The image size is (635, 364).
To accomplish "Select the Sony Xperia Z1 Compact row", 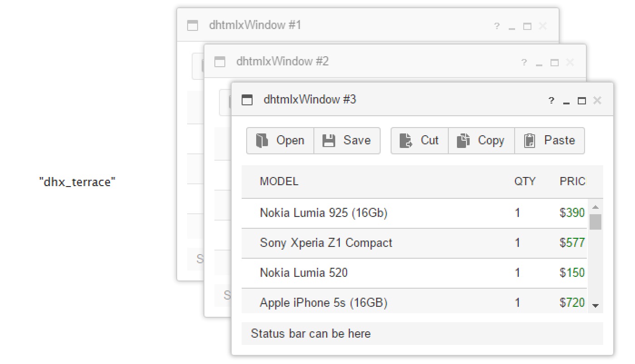I will tap(414, 243).
